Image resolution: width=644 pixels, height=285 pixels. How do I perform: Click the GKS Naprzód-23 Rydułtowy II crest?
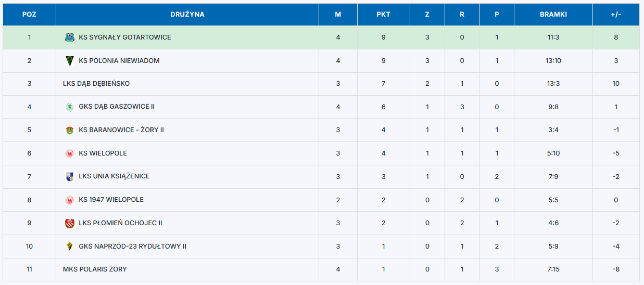tap(69, 246)
